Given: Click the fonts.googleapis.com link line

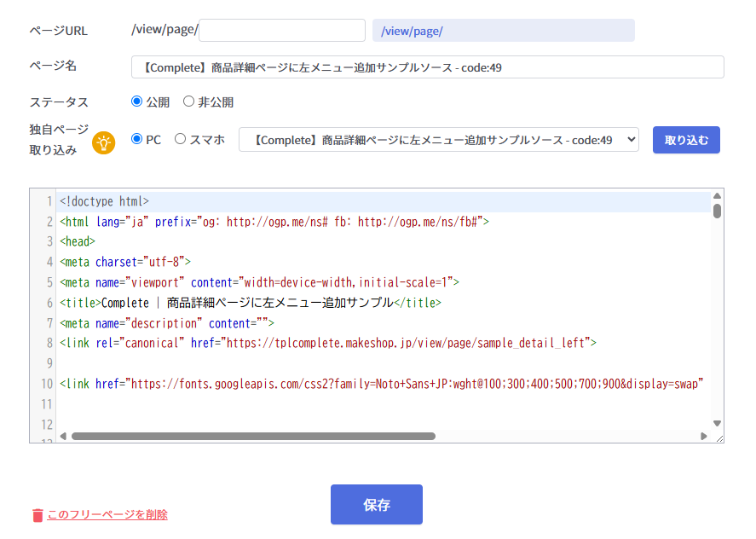Looking at the screenshot, I should click(381, 384).
